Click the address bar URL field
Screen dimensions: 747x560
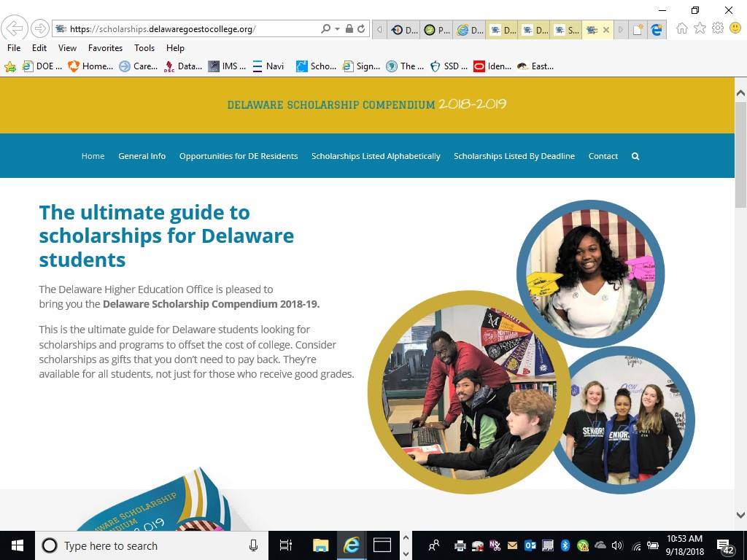186,29
